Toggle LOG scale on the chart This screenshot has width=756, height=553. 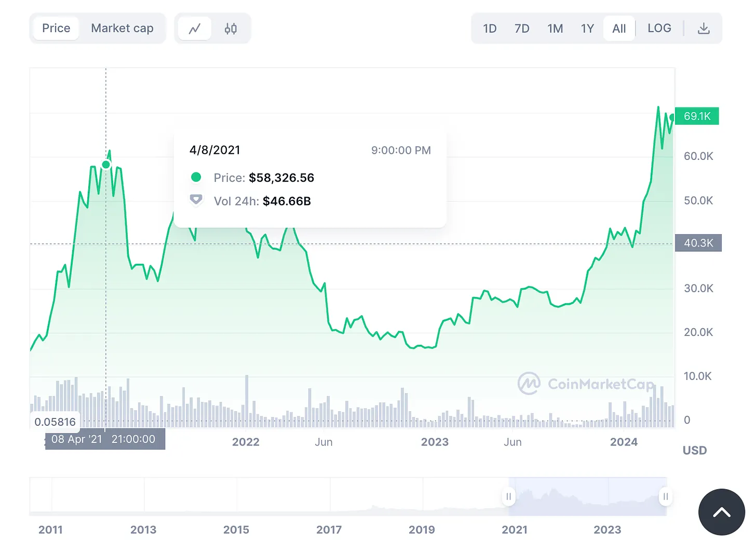659,29
